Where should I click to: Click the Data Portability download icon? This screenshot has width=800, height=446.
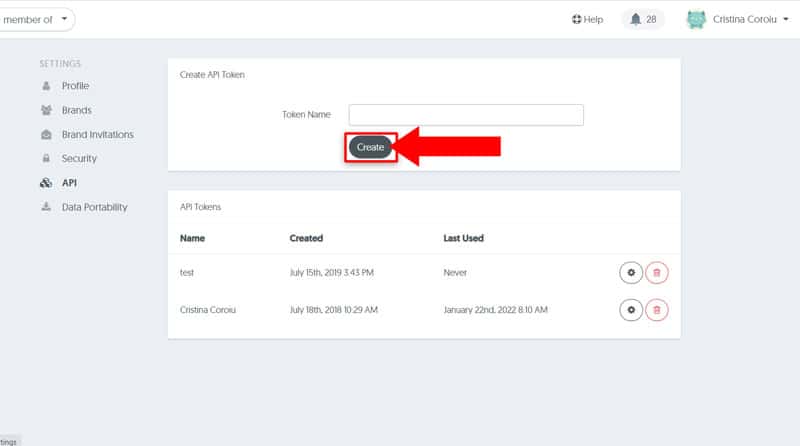46,207
